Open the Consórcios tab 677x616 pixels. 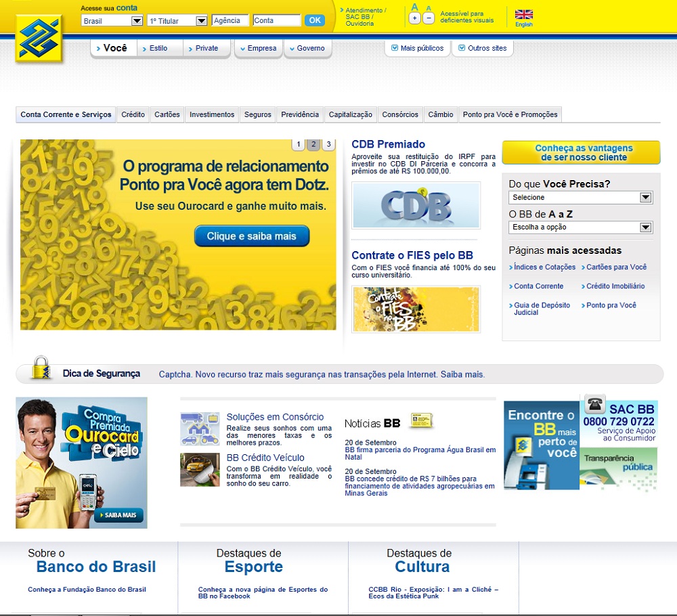(x=400, y=114)
